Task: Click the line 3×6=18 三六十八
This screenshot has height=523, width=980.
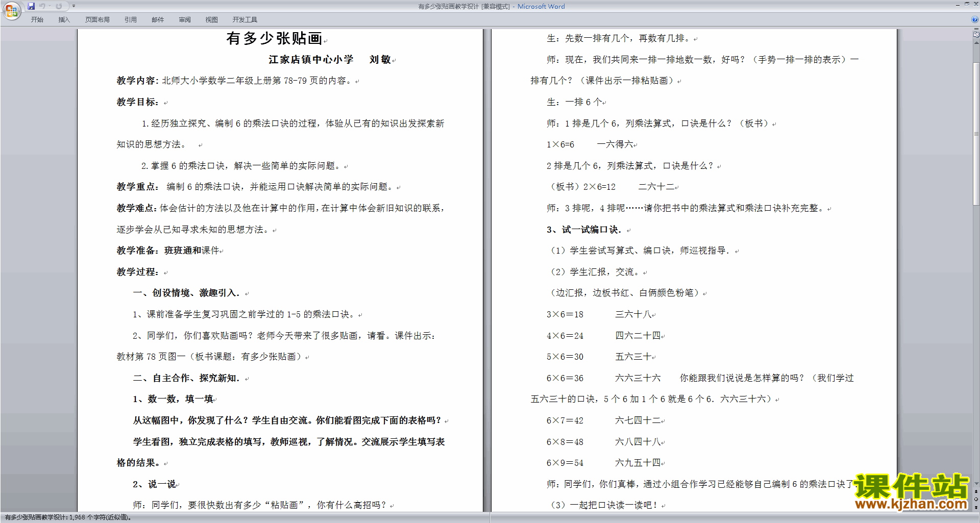Action: [x=599, y=314]
